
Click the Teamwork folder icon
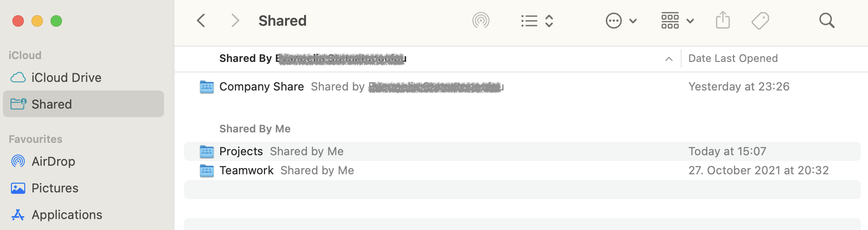coord(206,170)
